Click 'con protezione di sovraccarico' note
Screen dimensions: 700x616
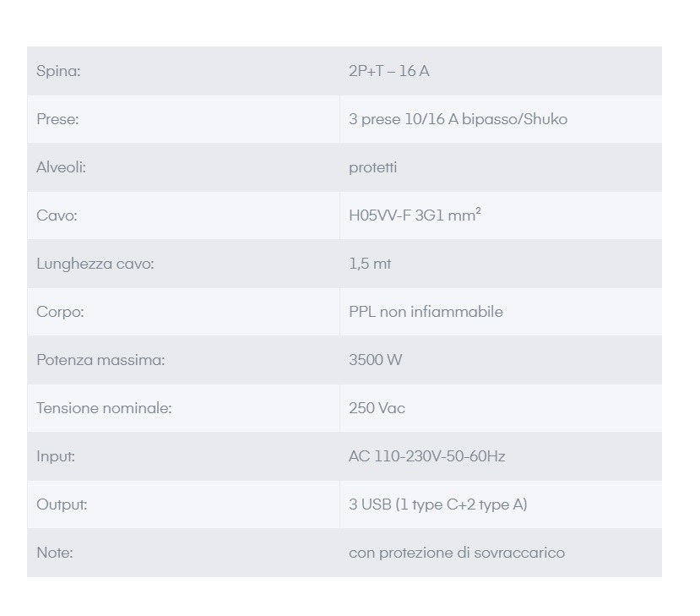pos(456,553)
